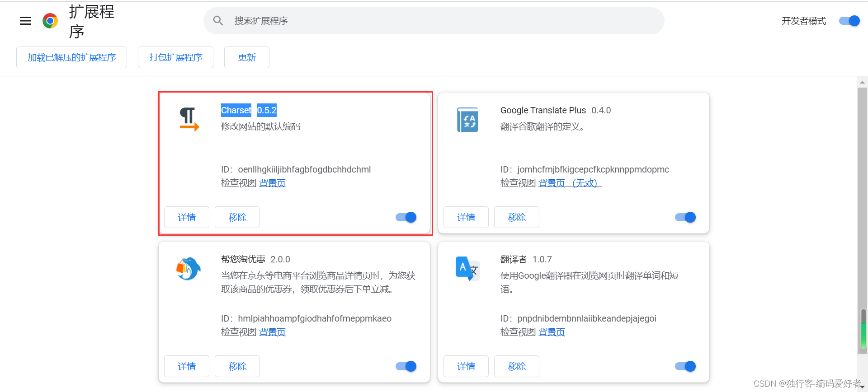868x392 pixels.
Task: Turn off the 帮您淘优惠 extension switch
Action: tap(406, 366)
